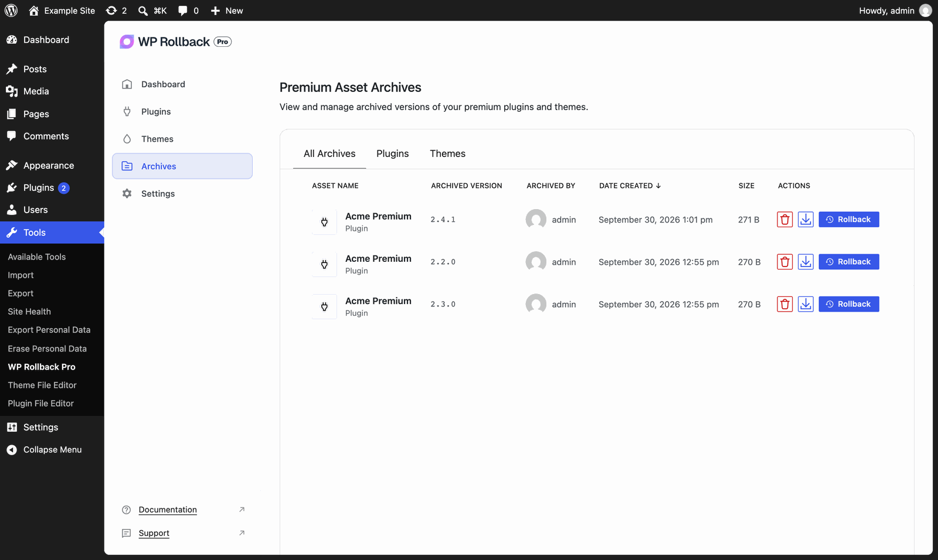Open WP Rollback Dashboard section
The image size is (938, 560).
click(182, 84)
